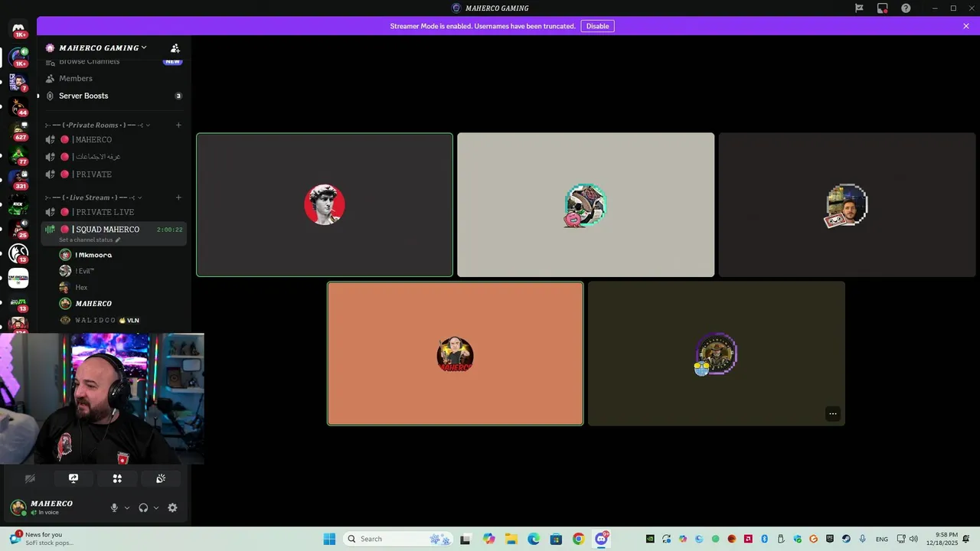Open ENG language switcher in tray
This screenshot has width=980, height=551.
point(883,539)
